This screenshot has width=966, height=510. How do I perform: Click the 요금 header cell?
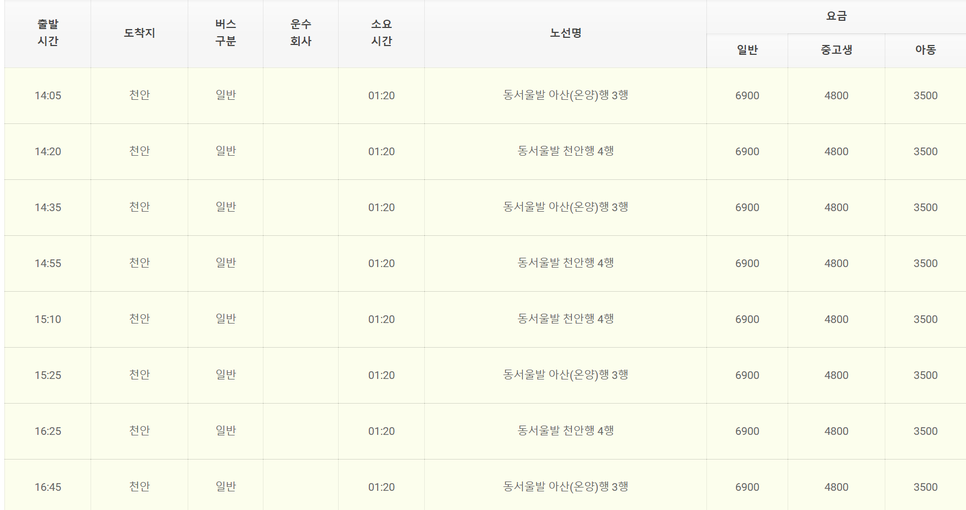pos(836,17)
